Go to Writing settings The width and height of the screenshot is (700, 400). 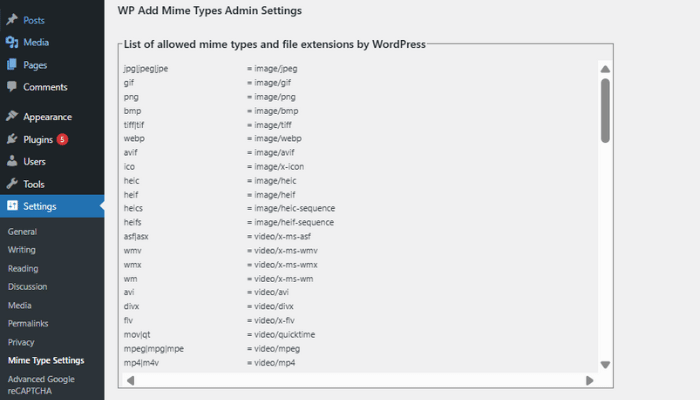coord(21,249)
